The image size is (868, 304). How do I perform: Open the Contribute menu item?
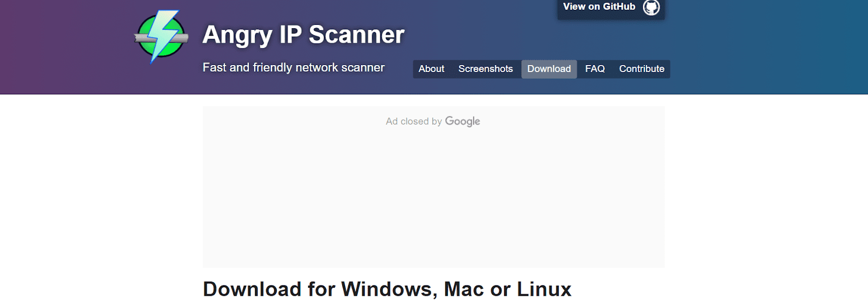pyautogui.click(x=642, y=69)
